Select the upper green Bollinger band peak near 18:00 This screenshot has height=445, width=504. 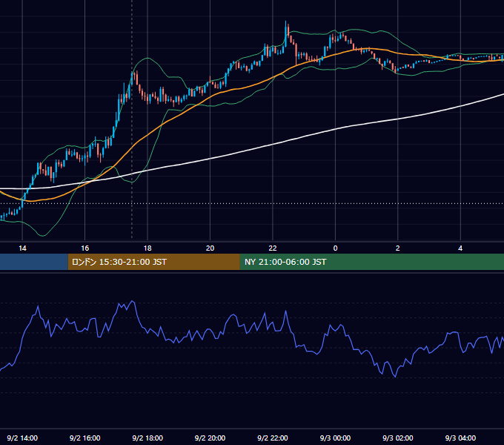pos(147,58)
